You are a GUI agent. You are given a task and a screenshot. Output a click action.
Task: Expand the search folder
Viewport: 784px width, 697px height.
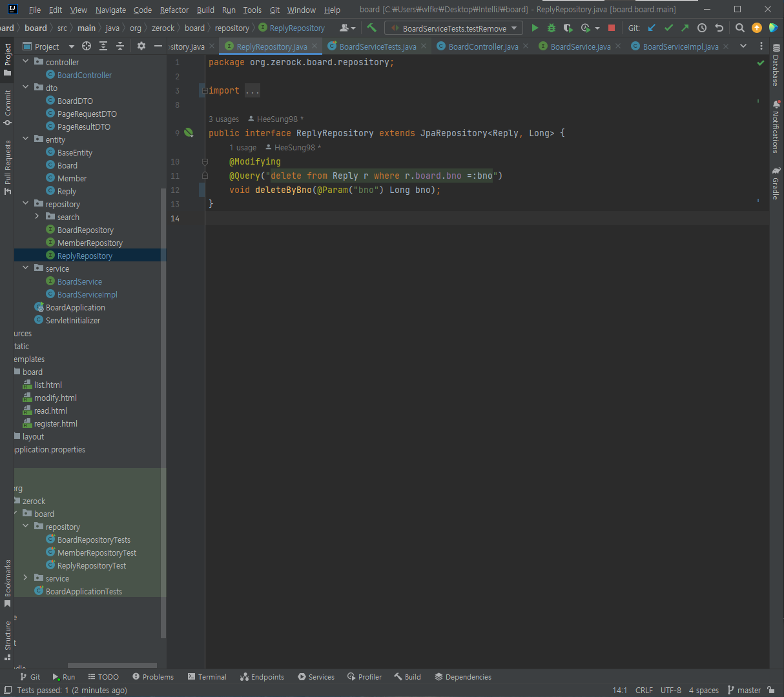coord(37,216)
